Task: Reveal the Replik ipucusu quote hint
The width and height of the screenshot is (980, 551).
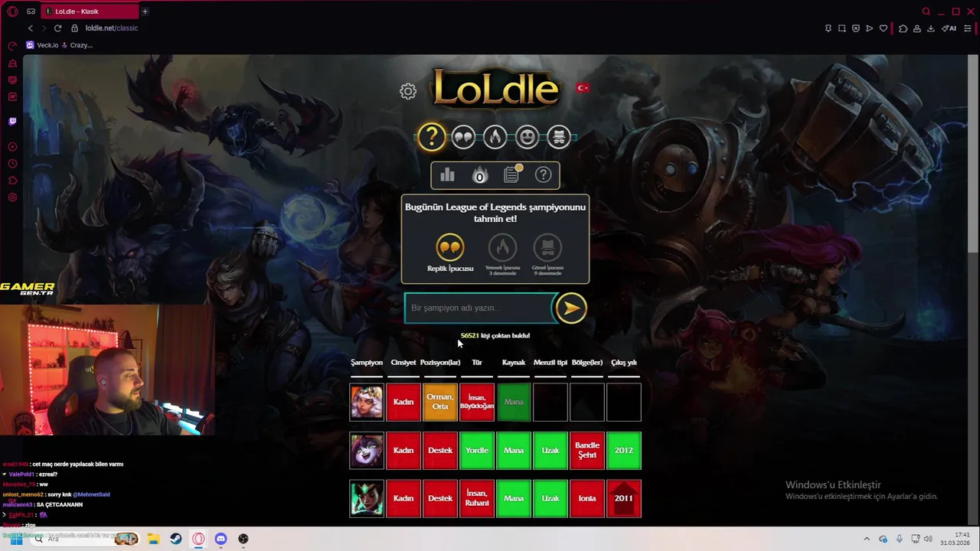Action: (x=450, y=253)
